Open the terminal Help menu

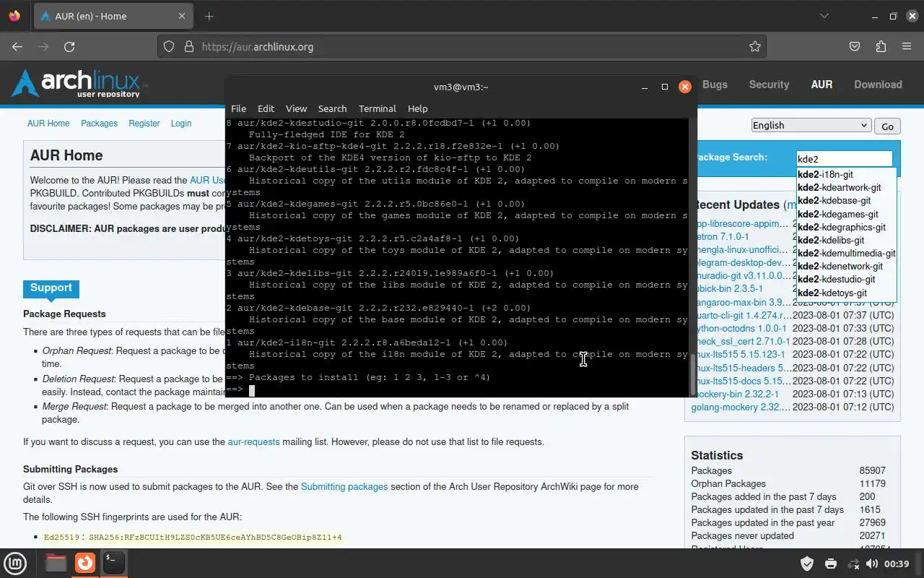(417, 108)
